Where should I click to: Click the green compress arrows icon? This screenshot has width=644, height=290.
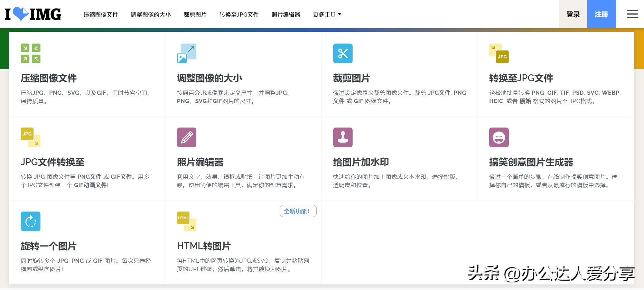(x=30, y=53)
